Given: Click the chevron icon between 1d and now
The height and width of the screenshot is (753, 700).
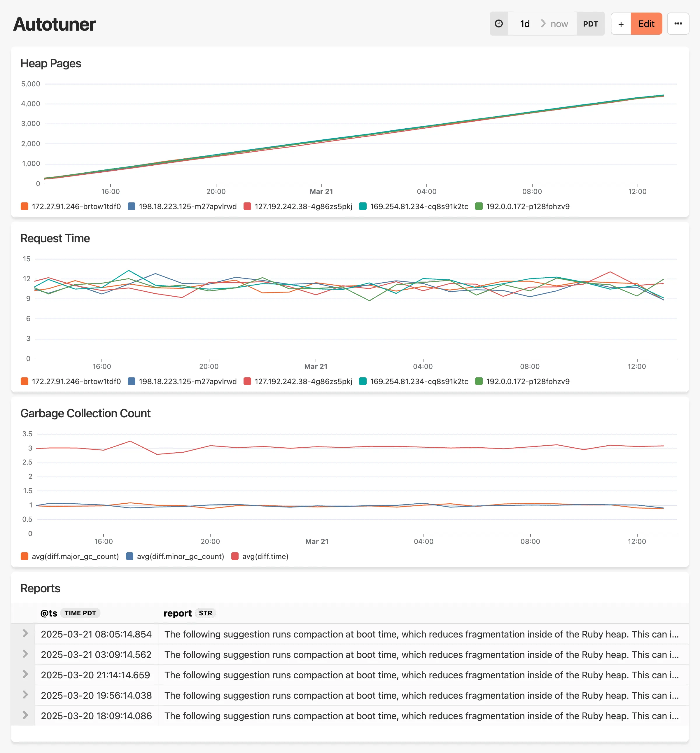Looking at the screenshot, I should pyautogui.click(x=543, y=24).
